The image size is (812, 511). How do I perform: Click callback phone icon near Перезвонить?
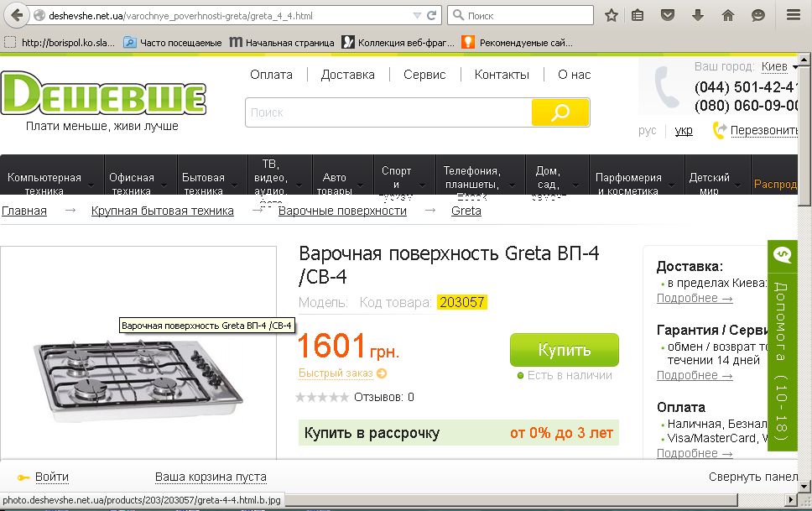click(720, 130)
